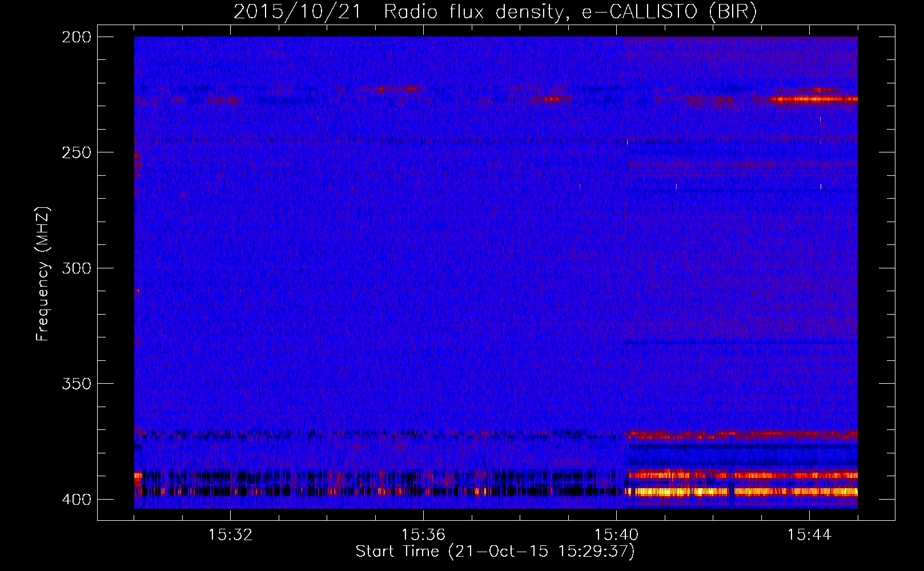This screenshot has height=571, width=924.
Task: Click the '200' frequency tick label
Action: click(77, 37)
